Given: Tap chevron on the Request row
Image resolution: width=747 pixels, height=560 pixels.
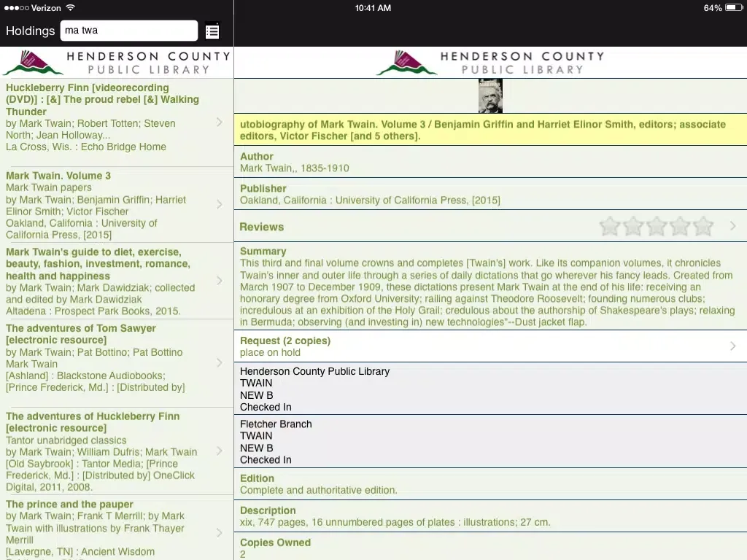Looking at the screenshot, I should (733, 346).
